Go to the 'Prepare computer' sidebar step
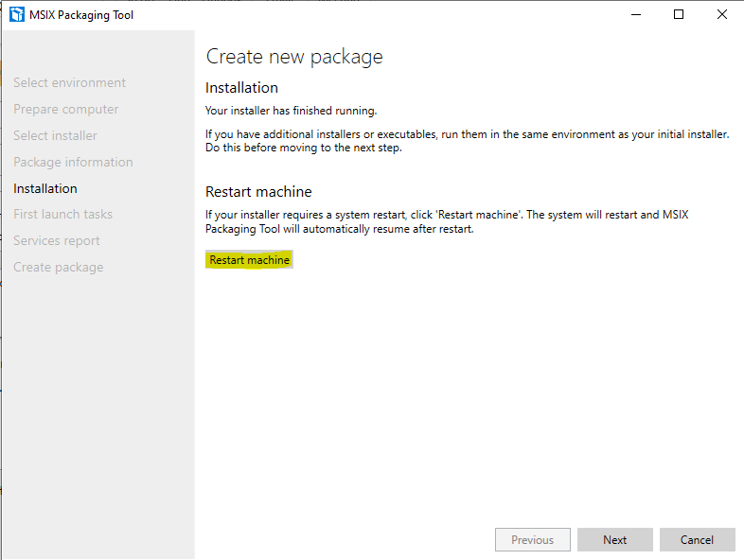Image resolution: width=744 pixels, height=560 pixels. pyautogui.click(x=66, y=110)
